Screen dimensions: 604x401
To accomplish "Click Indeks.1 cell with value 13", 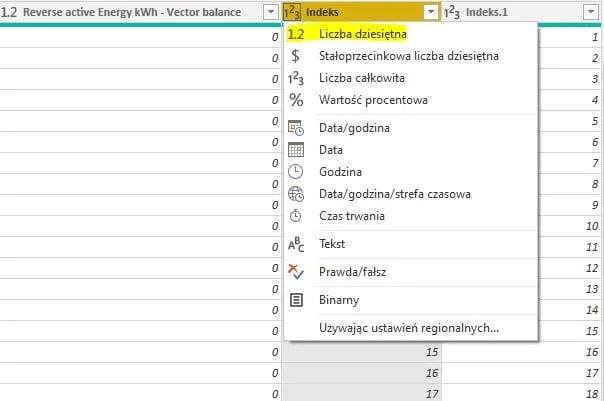I will point(570,289).
